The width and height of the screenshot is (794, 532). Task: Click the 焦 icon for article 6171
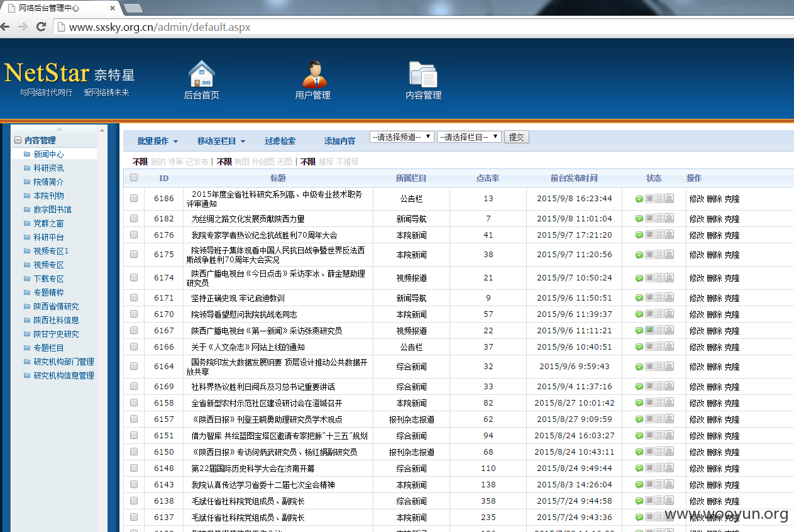[669, 297]
